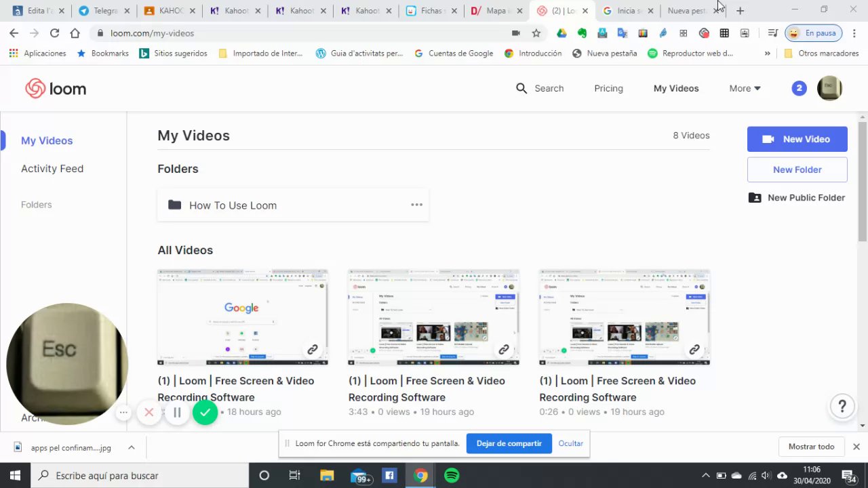Viewport: 868px width, 488px height.
Task: Bookmark this page with the star icon
Action: 536,33
